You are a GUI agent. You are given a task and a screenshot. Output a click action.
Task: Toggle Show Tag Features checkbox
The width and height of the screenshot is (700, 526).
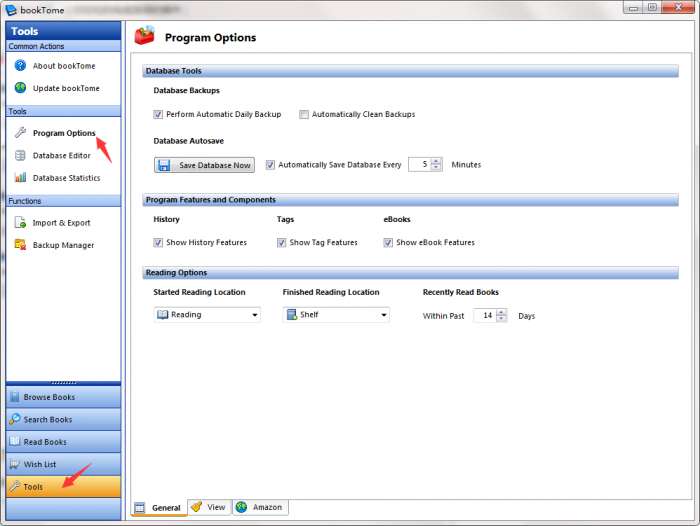281,242
